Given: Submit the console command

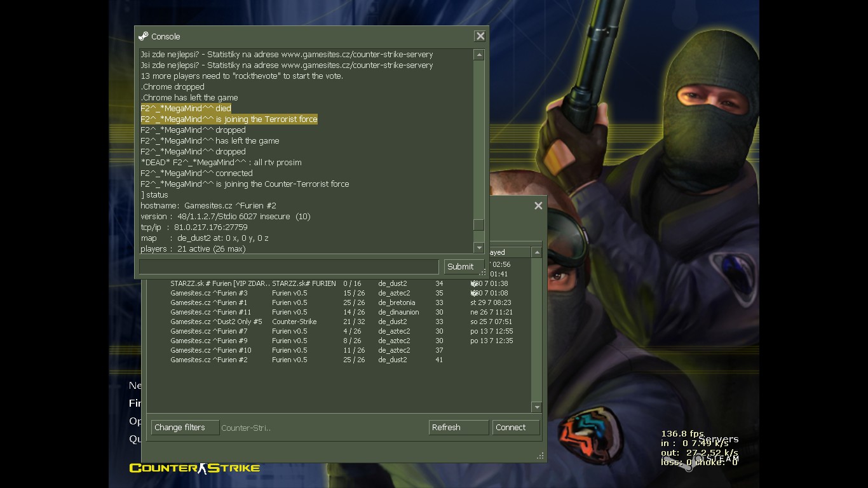Looking at the screenshot, I should click(x=463, y=267).
